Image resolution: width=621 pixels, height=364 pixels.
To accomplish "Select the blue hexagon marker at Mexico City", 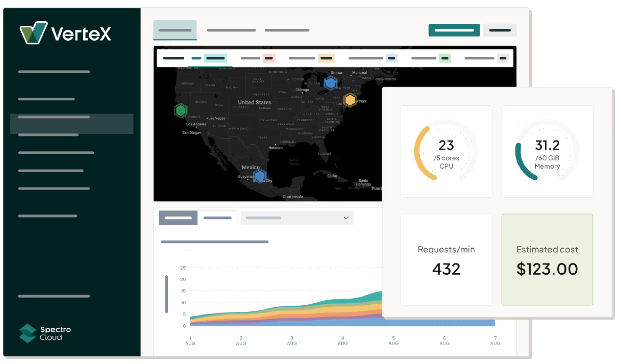I will click(x=260, y=176).
